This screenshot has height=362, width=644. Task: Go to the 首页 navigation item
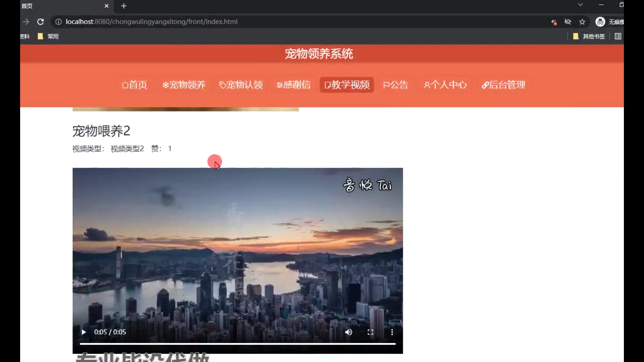134,85
